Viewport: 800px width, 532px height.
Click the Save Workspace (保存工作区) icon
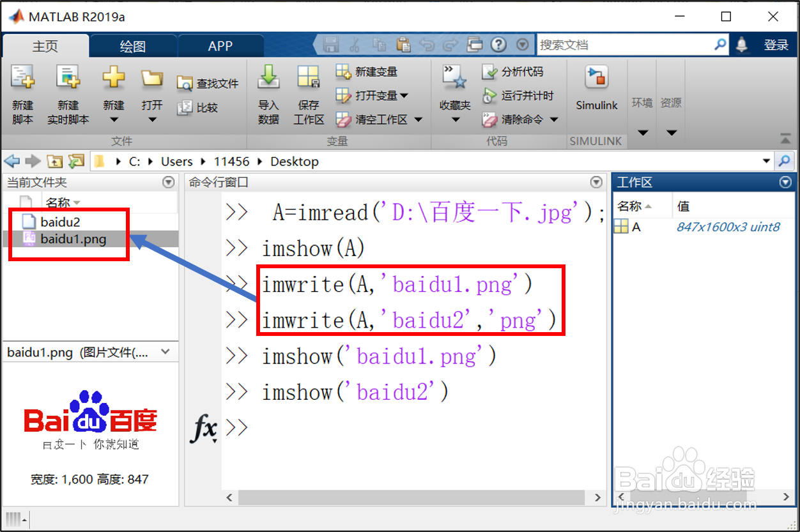click(309, 77)
